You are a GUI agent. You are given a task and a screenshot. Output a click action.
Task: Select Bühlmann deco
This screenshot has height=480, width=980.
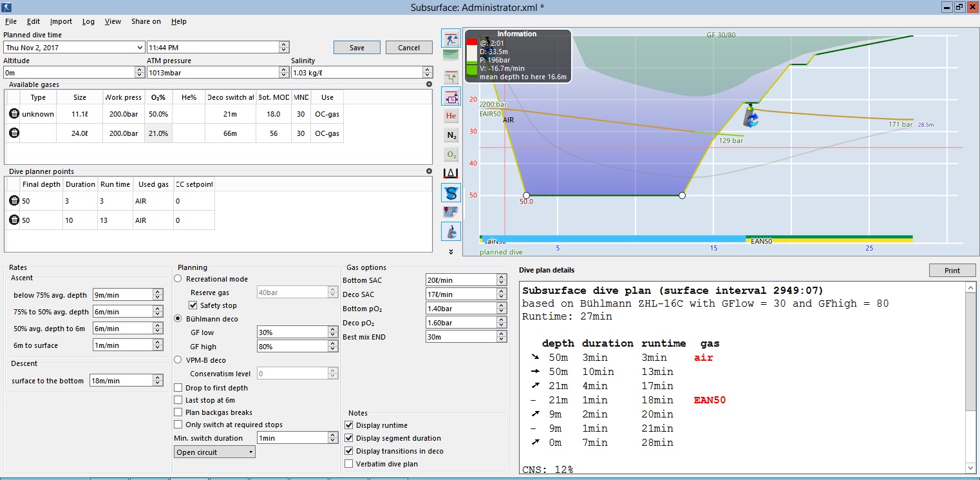point(178,318)
